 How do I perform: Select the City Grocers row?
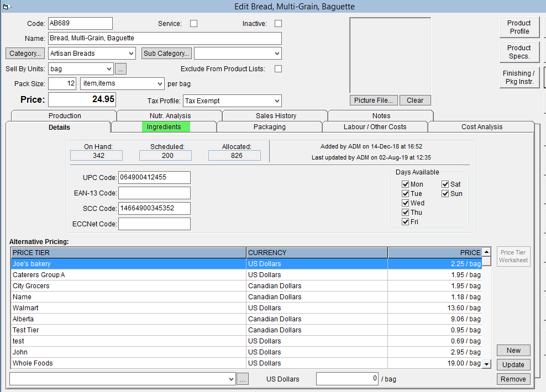246,286
